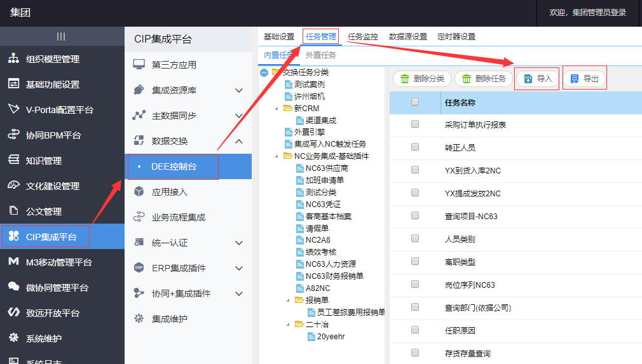The height and width of the screenshot is (364, 642).
Task: Expand the 协同+集成插件 menu chevron
Action: [239, 293]
